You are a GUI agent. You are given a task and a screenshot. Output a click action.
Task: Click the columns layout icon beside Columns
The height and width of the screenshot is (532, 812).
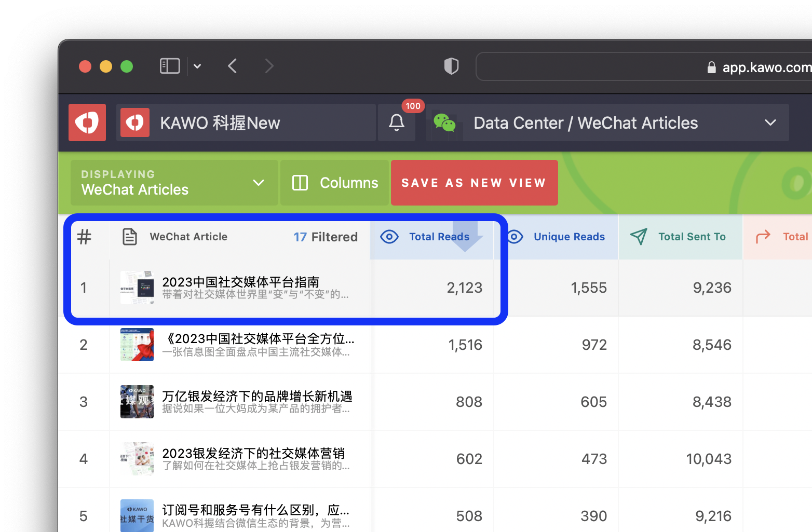pos(300,183)
